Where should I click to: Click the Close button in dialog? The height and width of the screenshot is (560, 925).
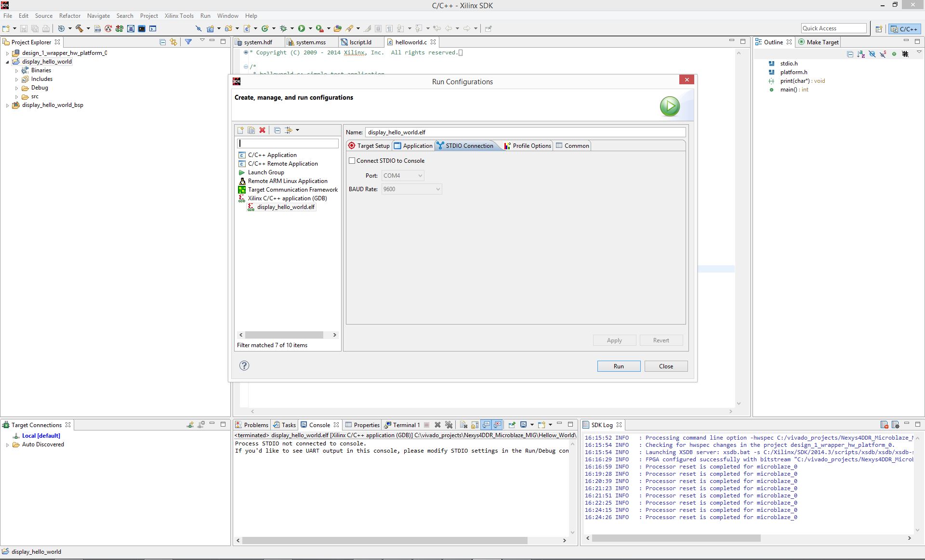[x=666, y=366]
